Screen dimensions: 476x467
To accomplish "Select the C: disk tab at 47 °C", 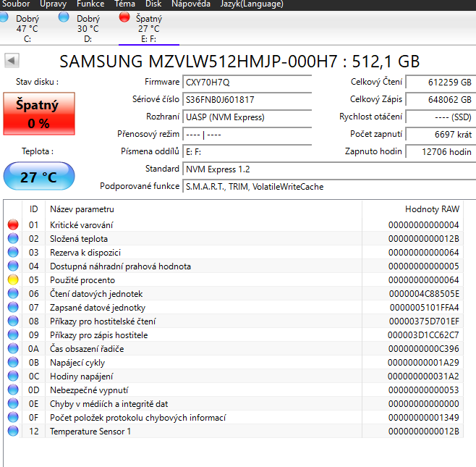I will point(27,28).
